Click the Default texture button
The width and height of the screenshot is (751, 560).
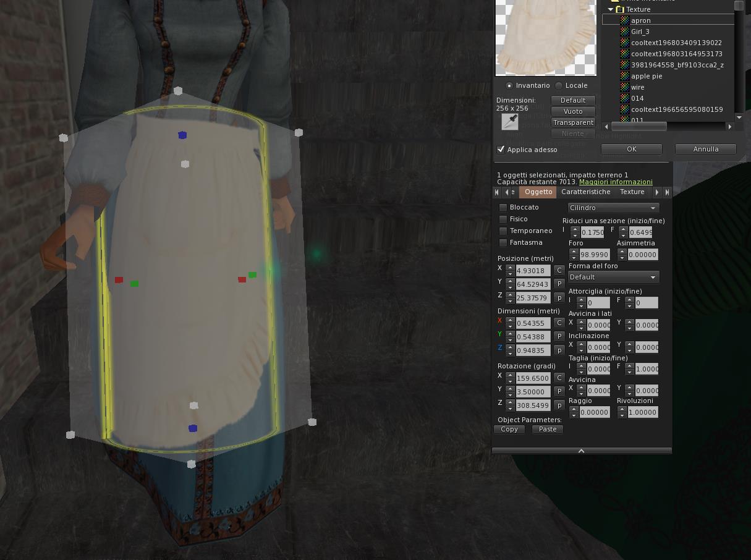click(x=573, y=100)
